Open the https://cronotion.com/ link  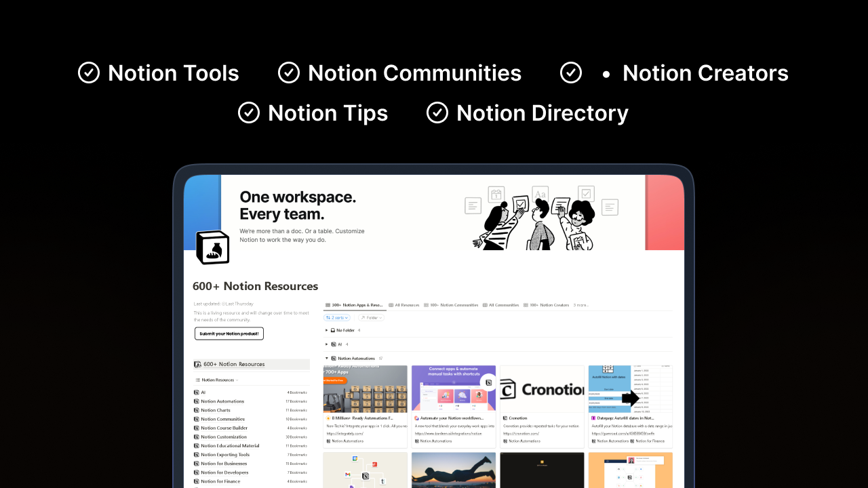(x=521, y=433)
